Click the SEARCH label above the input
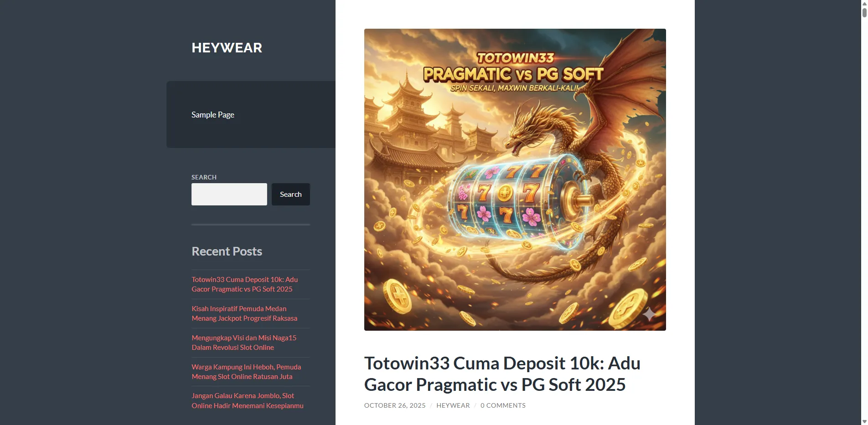Viewport: 868px width, 425px height. pyautogui.click(x=204, y=177)
